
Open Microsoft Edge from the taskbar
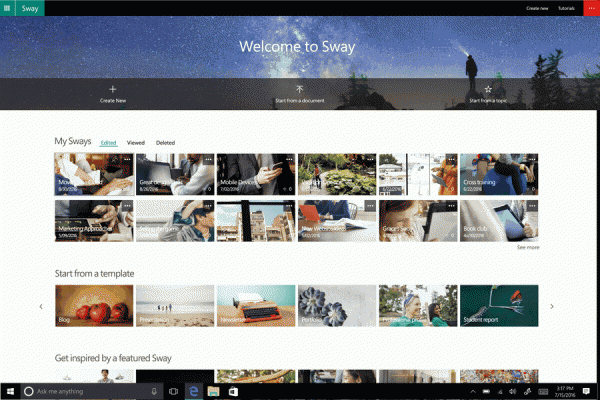tap(194, 391)
